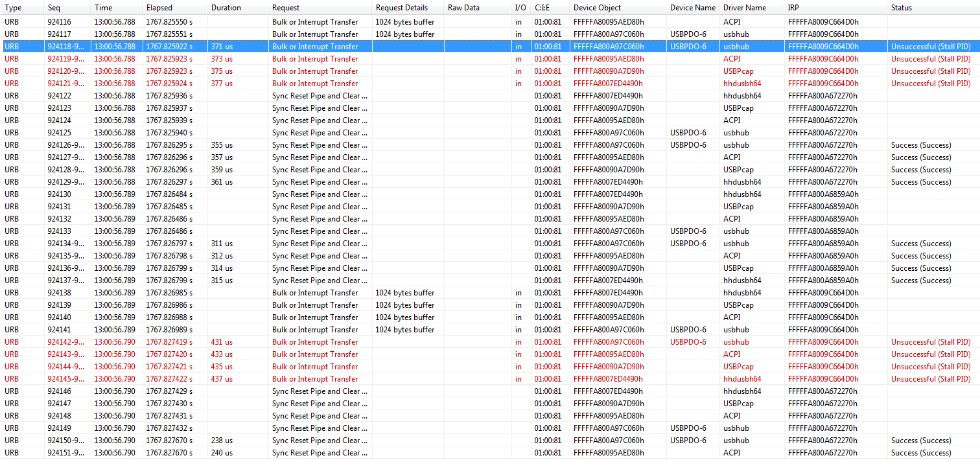Select row with Seq 924149

[x=490, y=428]
